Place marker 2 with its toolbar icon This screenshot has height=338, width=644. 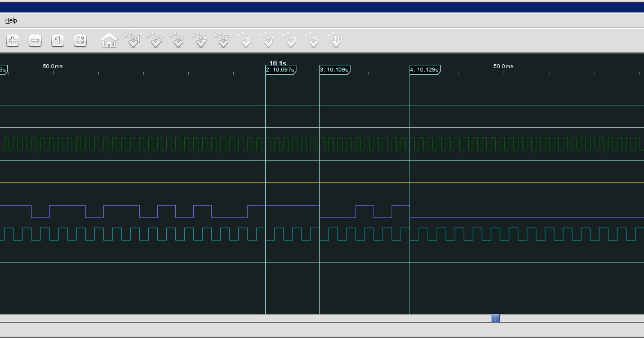click(x=156, y=40)
